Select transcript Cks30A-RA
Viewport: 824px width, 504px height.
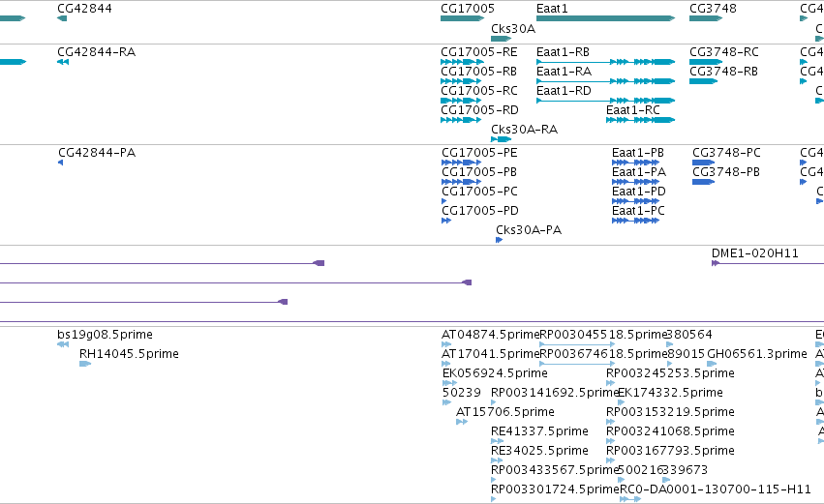pyautogui.click(x=524, y=130)
